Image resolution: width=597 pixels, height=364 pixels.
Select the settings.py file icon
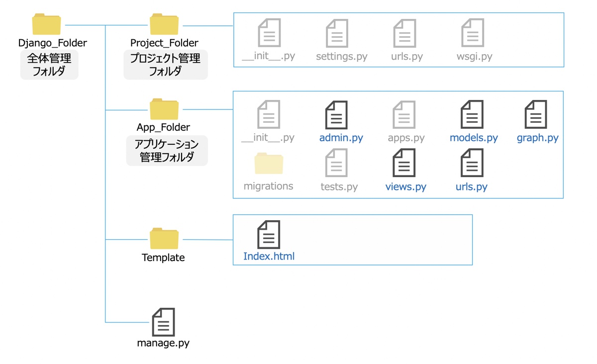[337, 33]
